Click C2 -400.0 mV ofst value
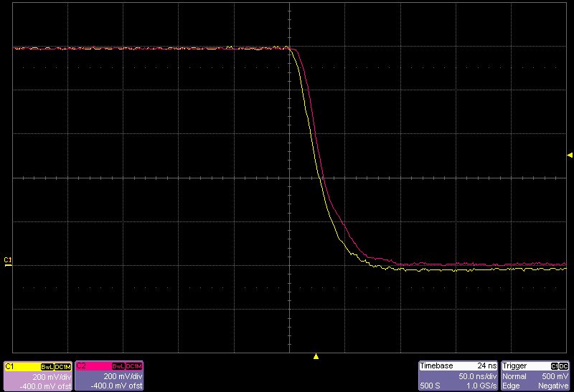The height and width of the screenshot is (392, 574). pyautogui.click(x=116, y=386)
